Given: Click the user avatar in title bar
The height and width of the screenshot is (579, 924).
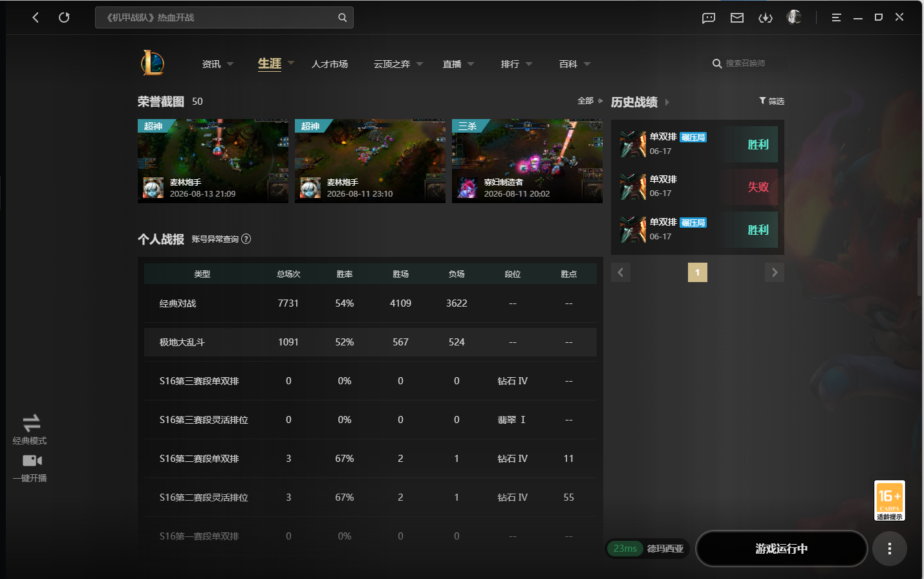Looking at the screenshot, I should [x=794, y=17].
